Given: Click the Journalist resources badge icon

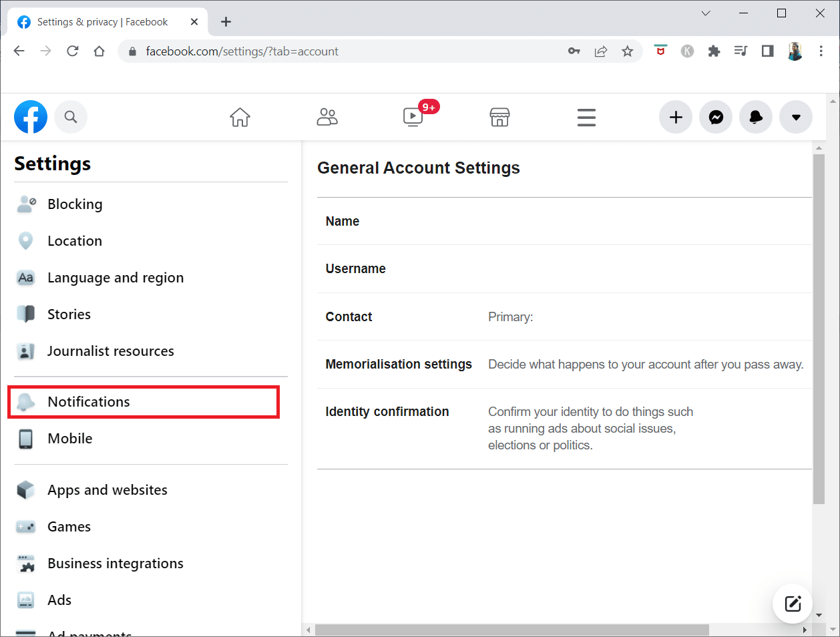Looking at the screenshot, I should click(x=25, y=351).
